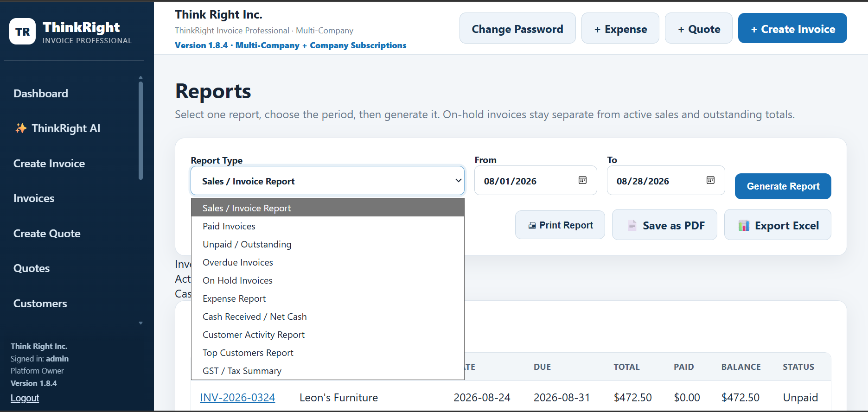The image size is (868, 412).
Task: Click the TR ThinkRight logo icon
Action: click(x=22, y=32)
